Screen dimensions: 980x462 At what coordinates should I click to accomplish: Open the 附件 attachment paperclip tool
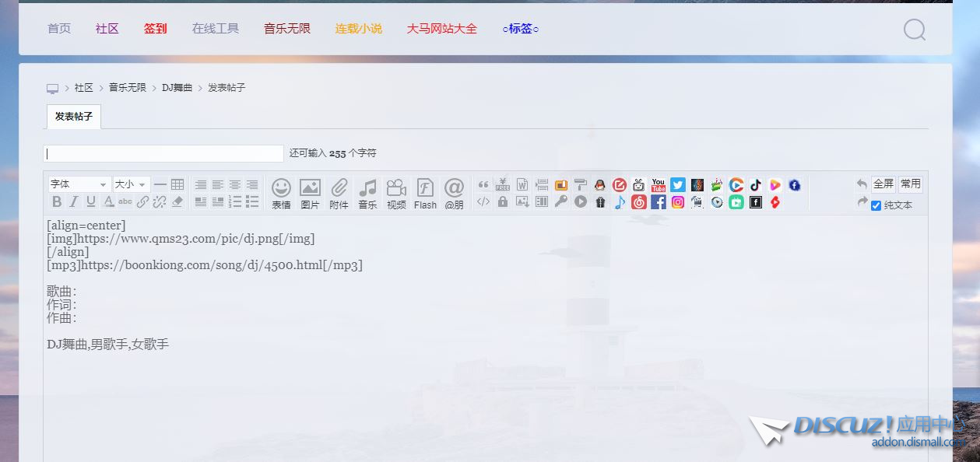coord(339,193)
